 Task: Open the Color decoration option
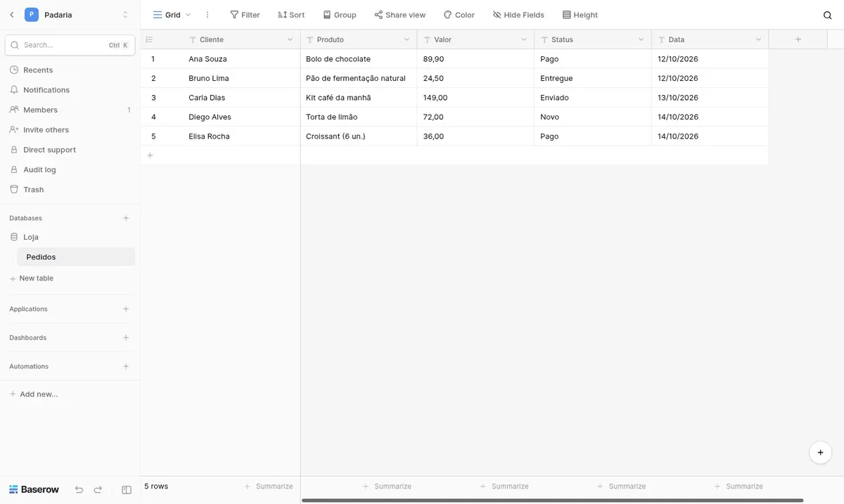[459, 15]
